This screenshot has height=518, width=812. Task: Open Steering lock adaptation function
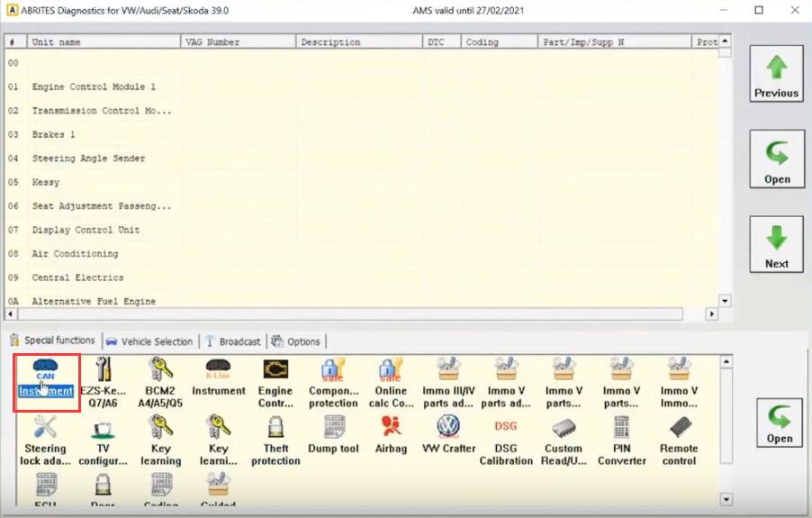click(x=45, y=441)
